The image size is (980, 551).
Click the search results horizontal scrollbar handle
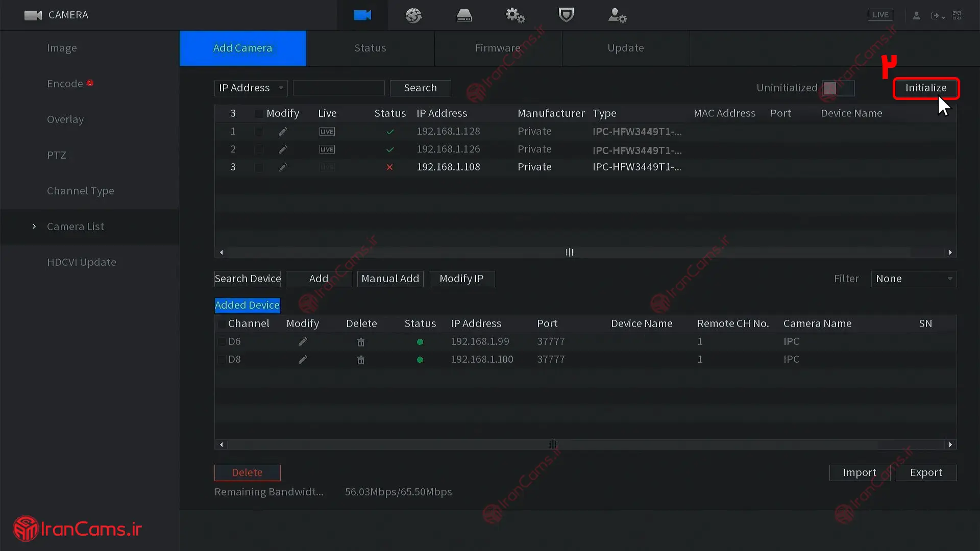pos(569,252)
